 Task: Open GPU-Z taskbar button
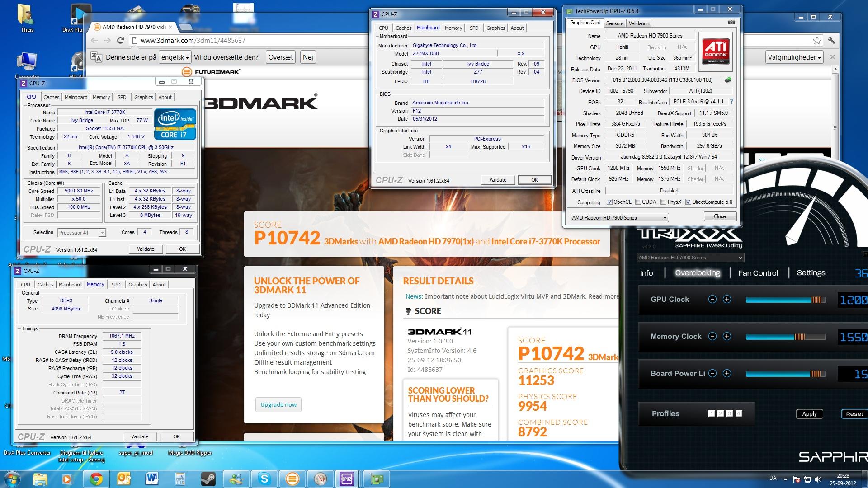coord(377,479)
